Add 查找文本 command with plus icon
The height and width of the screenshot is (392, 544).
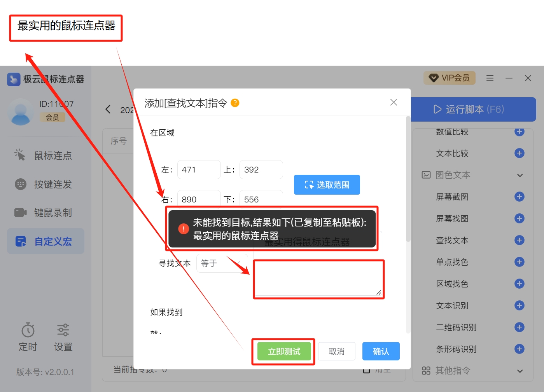[x=519, y=240]
